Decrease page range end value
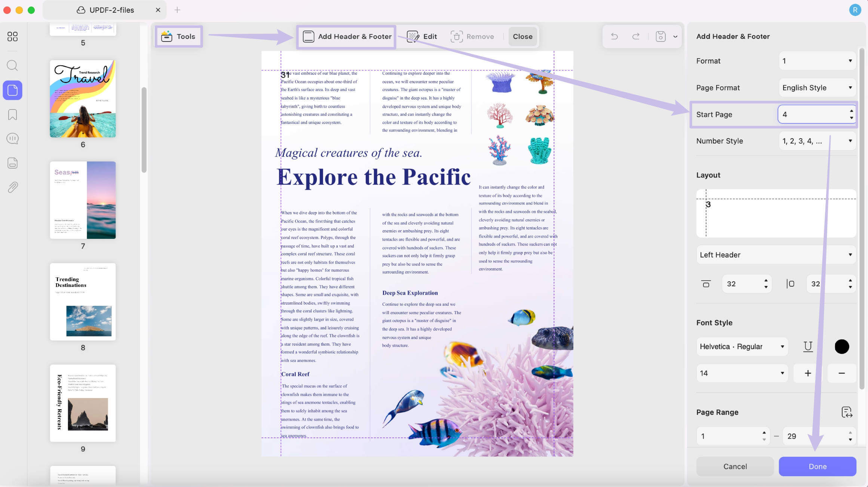868x487 pixels. (x=850, y=440)
